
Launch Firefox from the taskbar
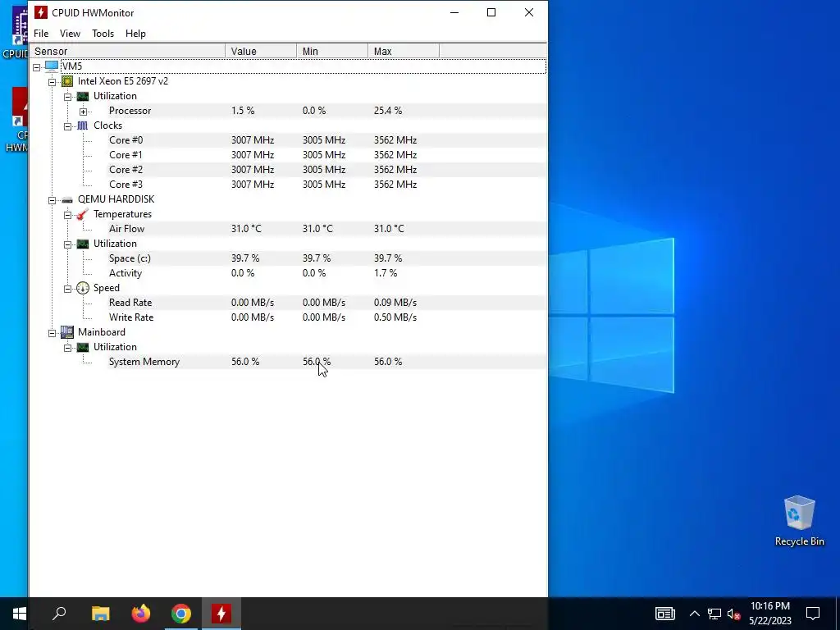tap(141, 614)
